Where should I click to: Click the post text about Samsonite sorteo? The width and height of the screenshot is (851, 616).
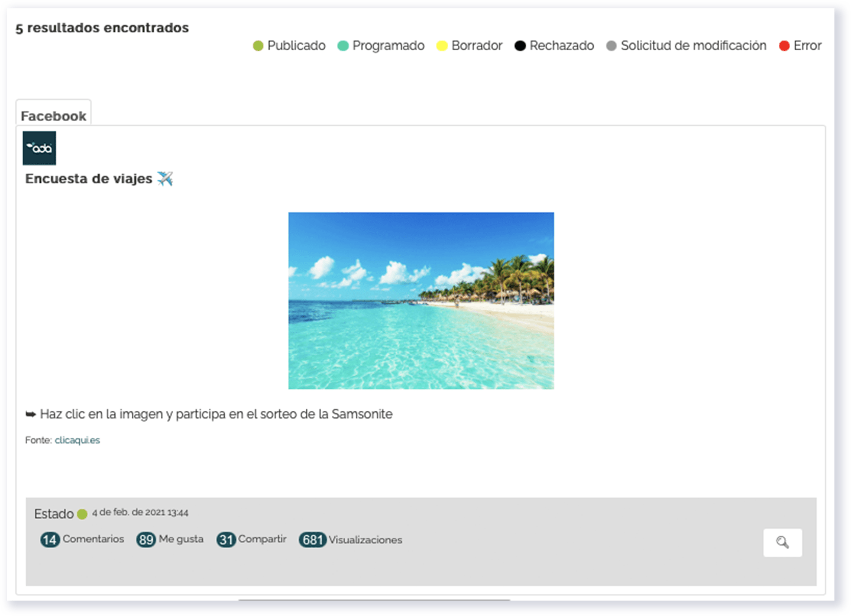pos(216,414)
